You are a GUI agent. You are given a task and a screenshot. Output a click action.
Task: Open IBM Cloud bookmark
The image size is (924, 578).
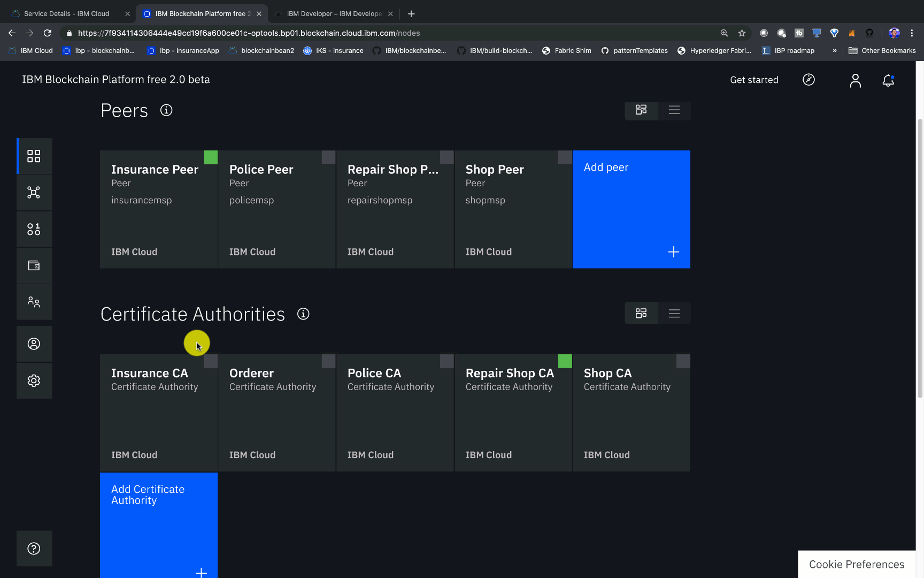point(30,51)
